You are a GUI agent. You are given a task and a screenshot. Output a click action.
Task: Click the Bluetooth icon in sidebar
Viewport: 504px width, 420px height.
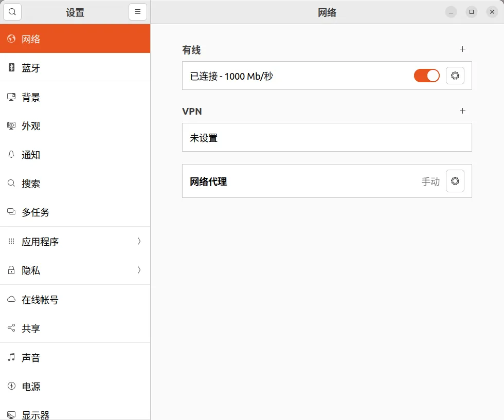pyautogui.click(x=11, y=68)
